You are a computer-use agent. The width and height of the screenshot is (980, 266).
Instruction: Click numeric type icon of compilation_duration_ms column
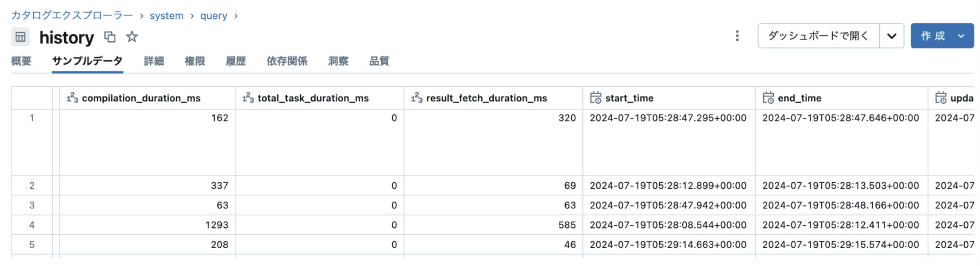(x=72, y=98)
